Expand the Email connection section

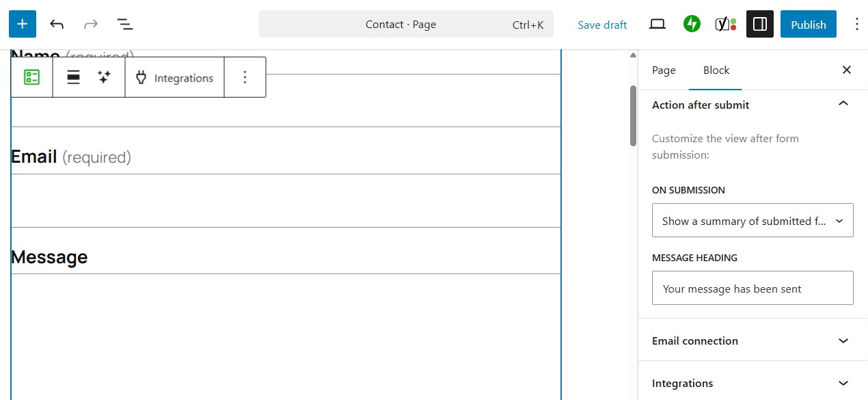click(752, 340)
